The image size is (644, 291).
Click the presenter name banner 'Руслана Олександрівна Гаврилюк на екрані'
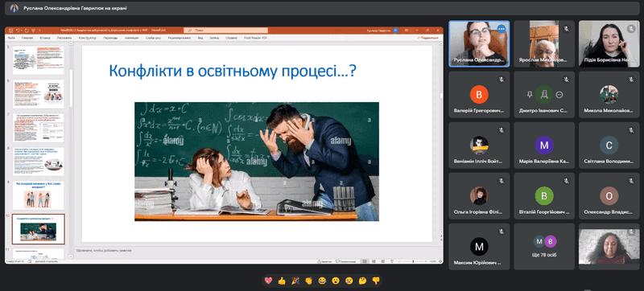point(74,8)
